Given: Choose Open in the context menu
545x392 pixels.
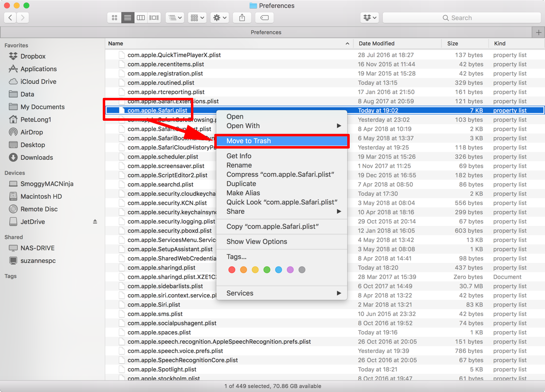Looking at the screenshot, I should click(x=282, y=116).
